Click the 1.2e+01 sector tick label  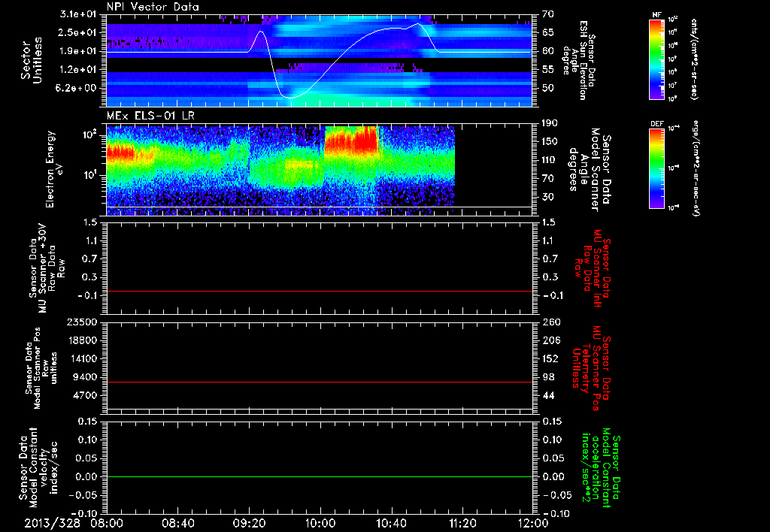pos(80,70)
